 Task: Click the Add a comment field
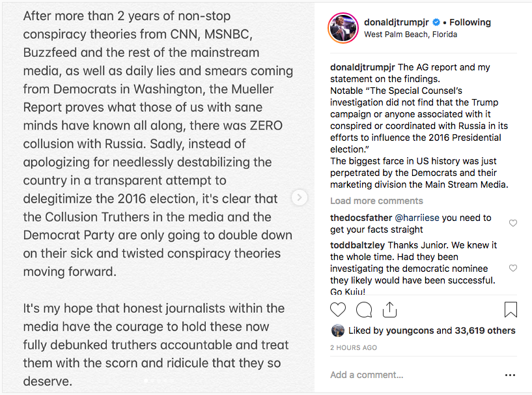[x=415, y=375]
